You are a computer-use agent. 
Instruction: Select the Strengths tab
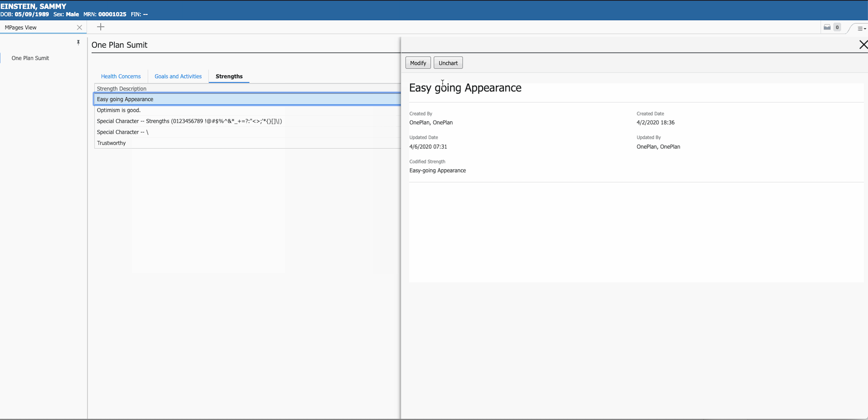pyautogui.click(x=229, y=76)
